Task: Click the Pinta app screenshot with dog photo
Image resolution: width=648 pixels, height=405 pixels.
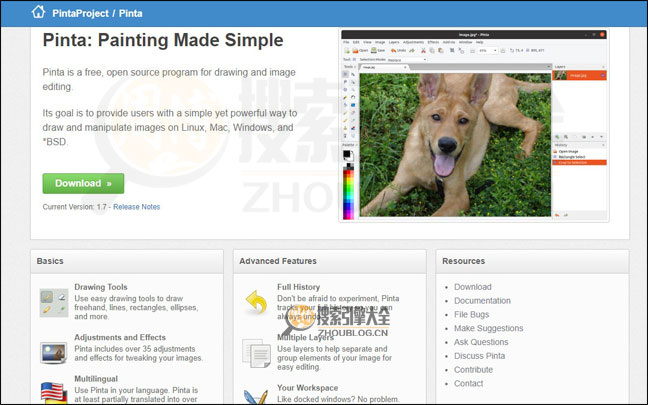Action: pyautogui.click(x=474, y=126)
